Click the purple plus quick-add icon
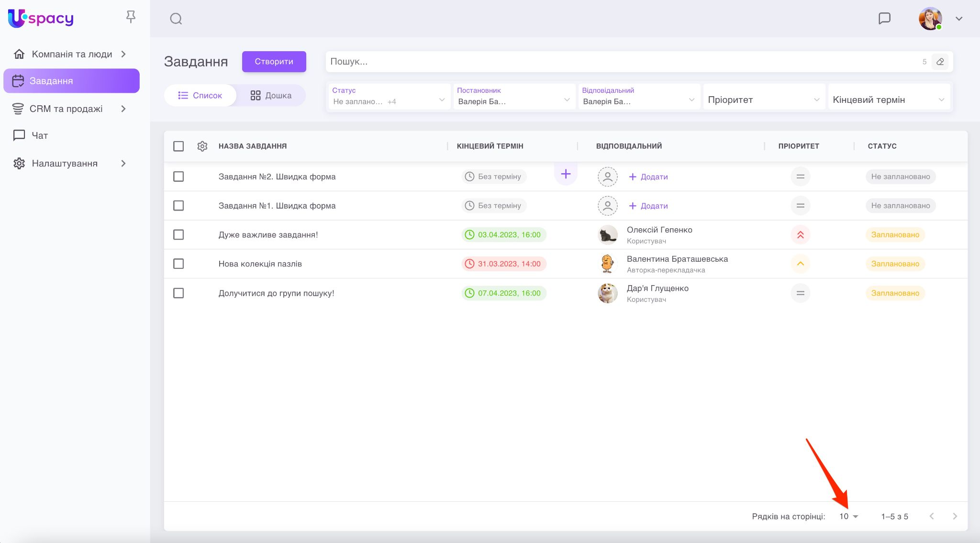Viewport: 980px width, 543px height. [566, 174]
